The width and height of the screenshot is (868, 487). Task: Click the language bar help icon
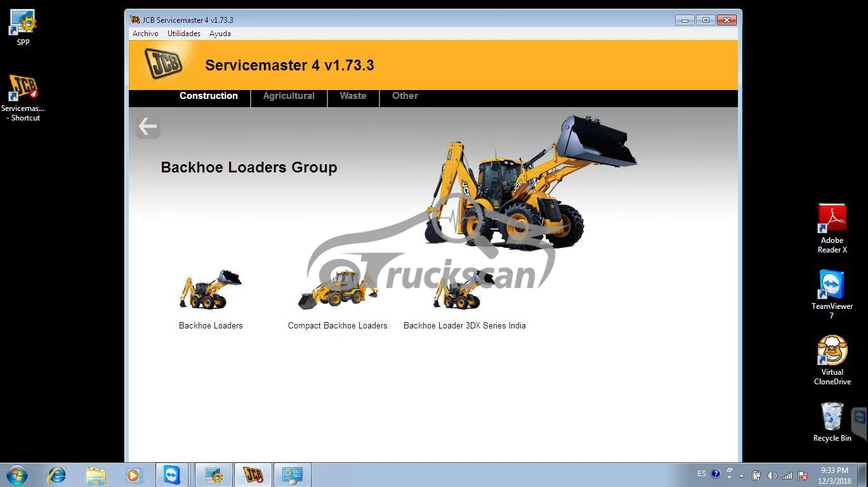pyautogui.click(x=716, y=474)
